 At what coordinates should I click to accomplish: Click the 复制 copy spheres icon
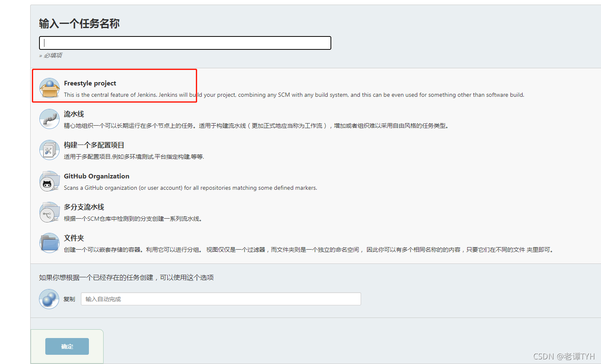[x=49, y=299]
